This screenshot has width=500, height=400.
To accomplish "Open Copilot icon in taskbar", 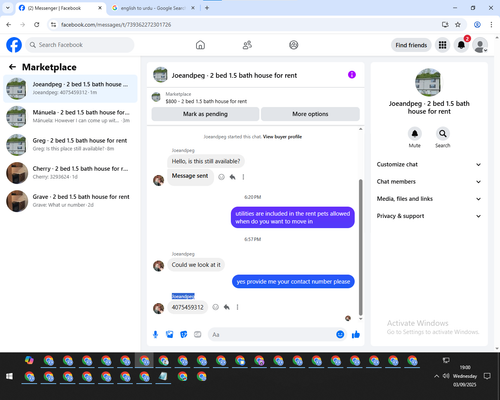I will tap(29, 360).
